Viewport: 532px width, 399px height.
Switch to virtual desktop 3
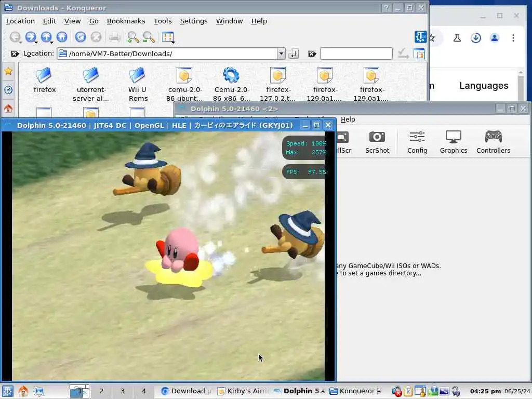coord(123,391)
